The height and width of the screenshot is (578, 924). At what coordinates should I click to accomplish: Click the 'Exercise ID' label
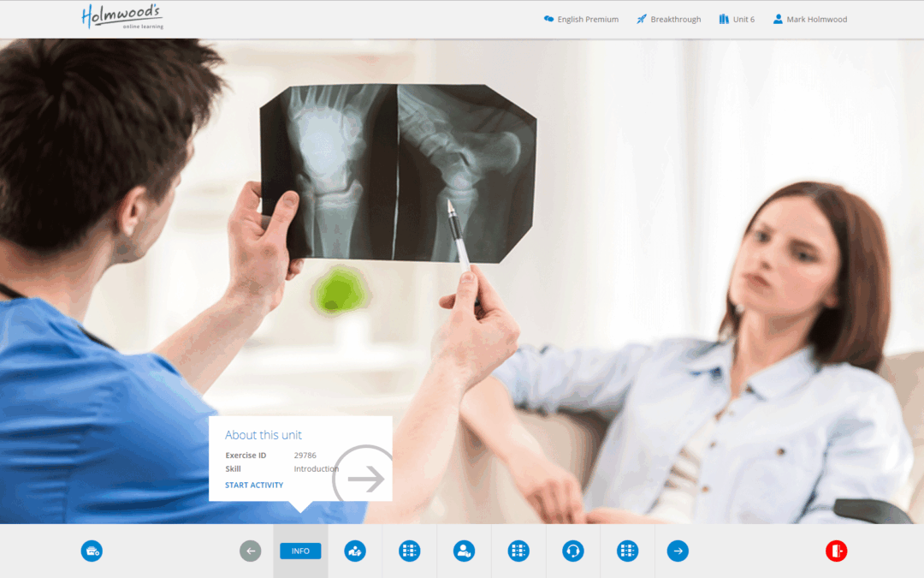pos(246,456)
